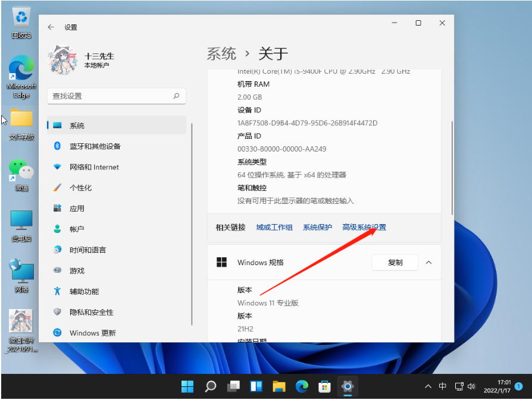The image size is (532, 400).
Task: Open 蓝牙和其他设备 settings
Action: tap(95, 146)
